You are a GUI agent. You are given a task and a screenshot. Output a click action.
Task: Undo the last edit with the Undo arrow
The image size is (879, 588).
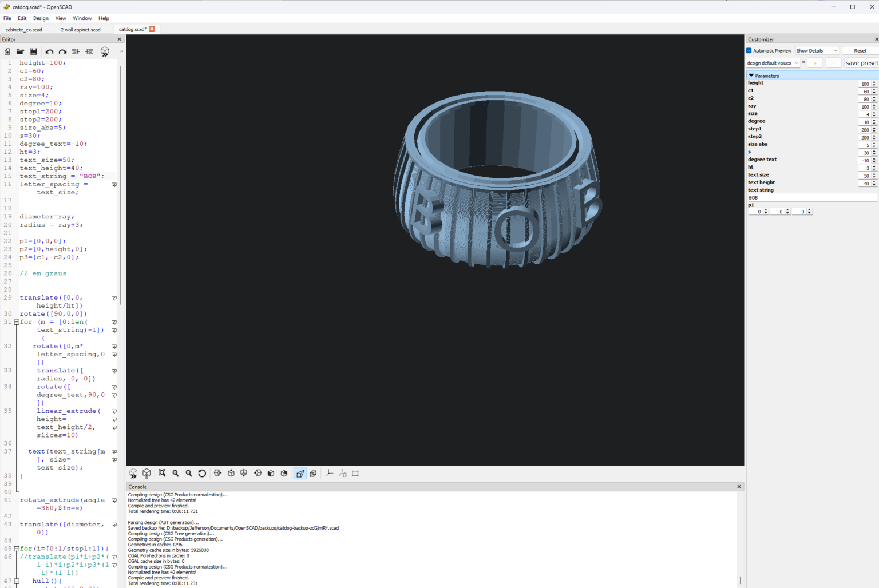pyautogui.click(x=49, y=51)
